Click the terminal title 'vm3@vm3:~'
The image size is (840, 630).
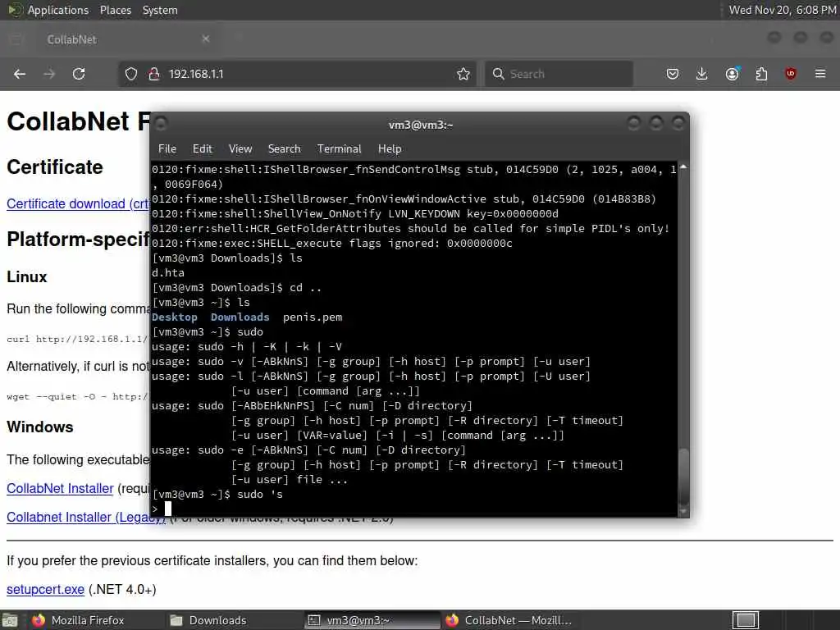(421, 125)
